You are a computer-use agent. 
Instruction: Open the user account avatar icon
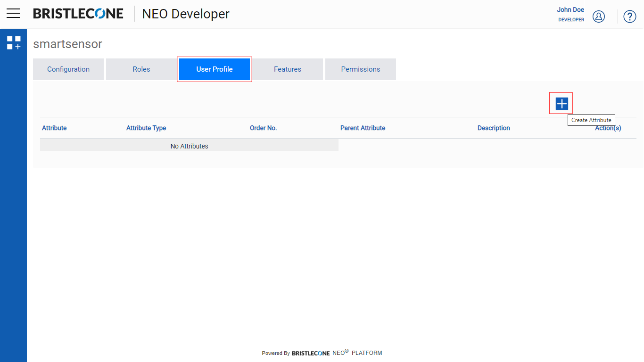coord(599,16)
